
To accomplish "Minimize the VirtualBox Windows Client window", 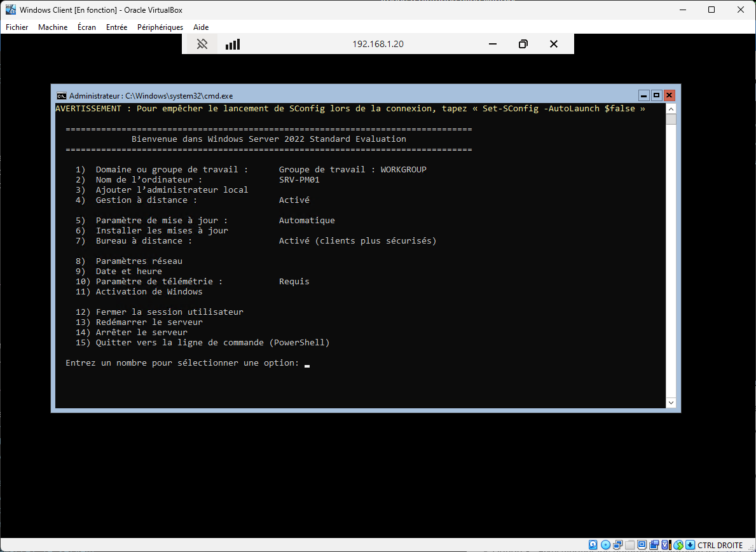I will [682, 10].
